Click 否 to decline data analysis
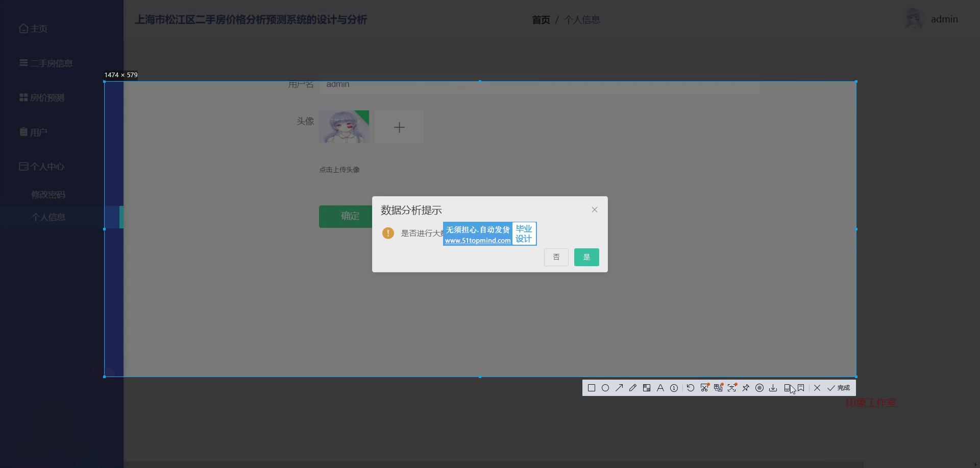Screen dimensions: 980x468 [x=556, y=257]
